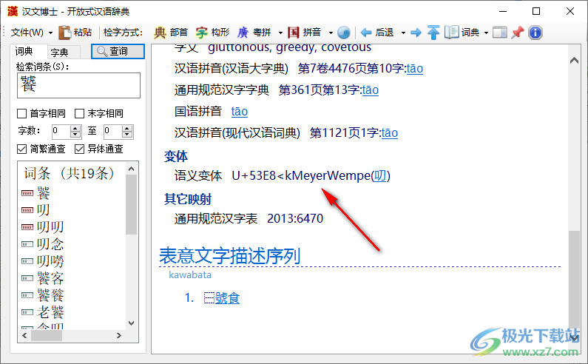588x364 pixels.
Task: Click the globe web icon in toolbar
Action: [x=343, y=33]
